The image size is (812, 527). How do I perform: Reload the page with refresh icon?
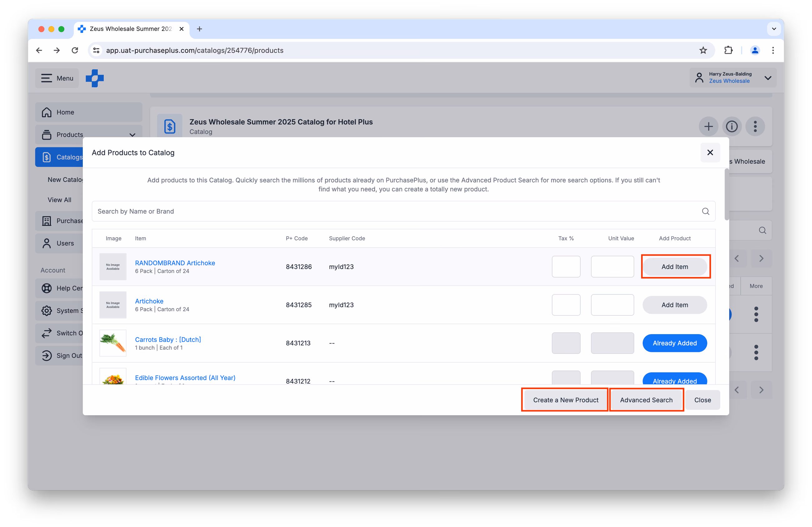click(x=75, y=51)
